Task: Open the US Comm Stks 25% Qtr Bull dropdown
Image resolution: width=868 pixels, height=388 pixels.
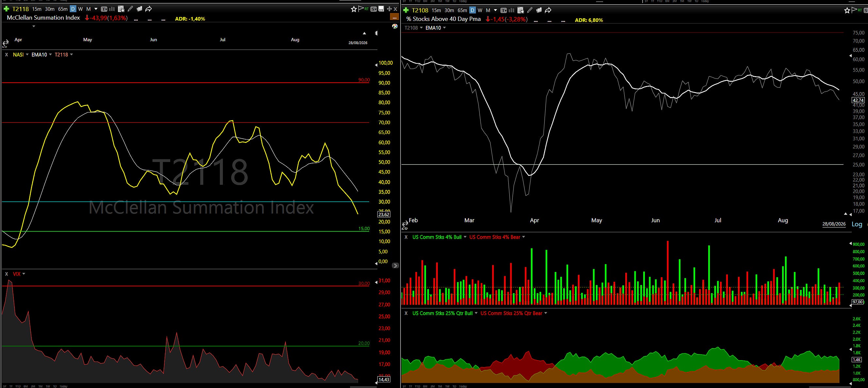Action: coord(476,313)
